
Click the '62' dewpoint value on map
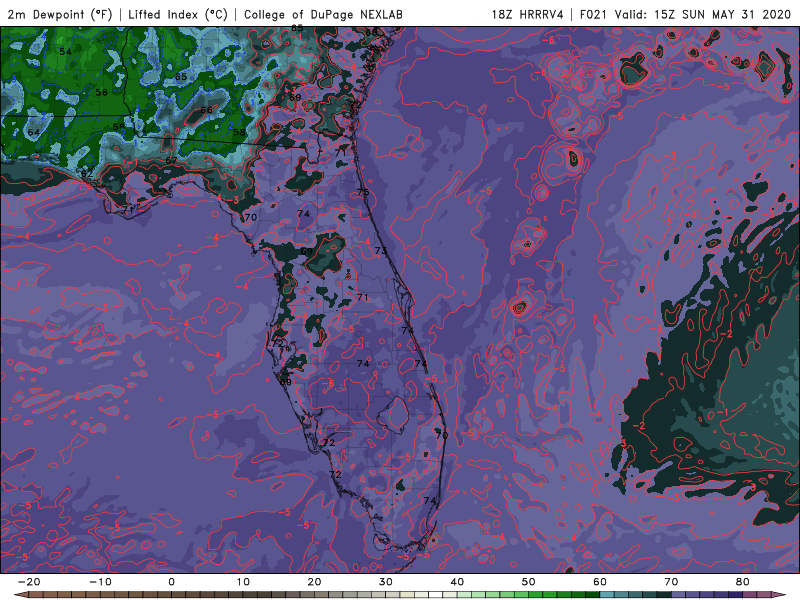click(87, 174)
